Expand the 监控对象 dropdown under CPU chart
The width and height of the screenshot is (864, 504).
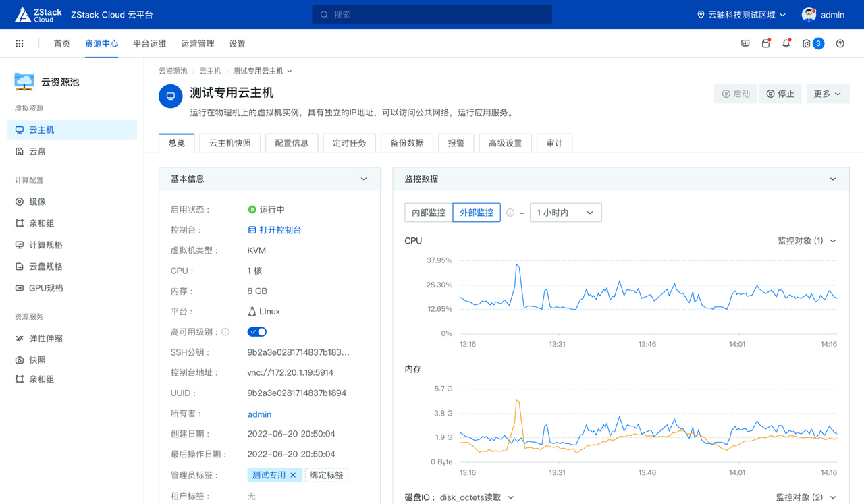(805, 240)
